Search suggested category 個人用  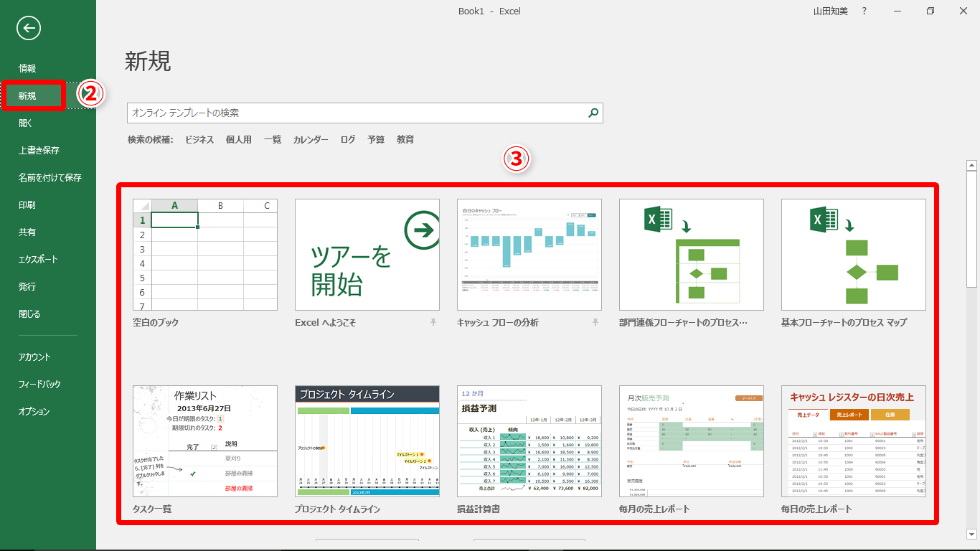click(239, 140)
